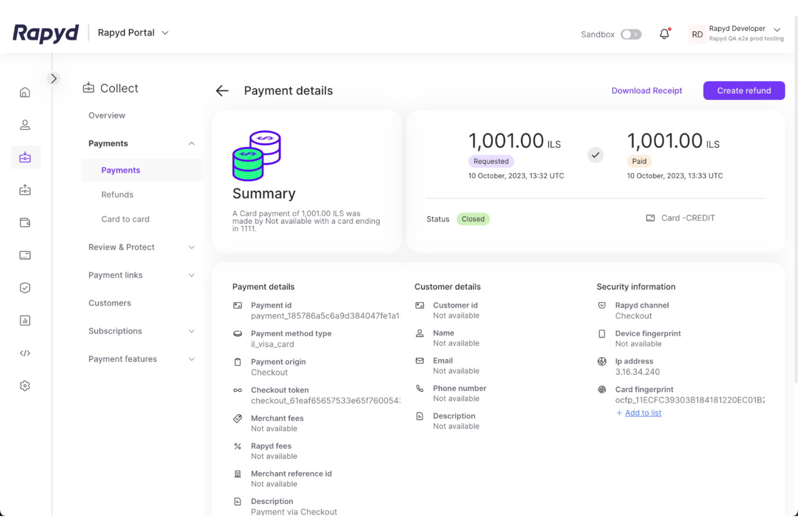Viewport: 798px width, 532px height.
Task: Click the Closed status badge
Action: click(473, 219)
